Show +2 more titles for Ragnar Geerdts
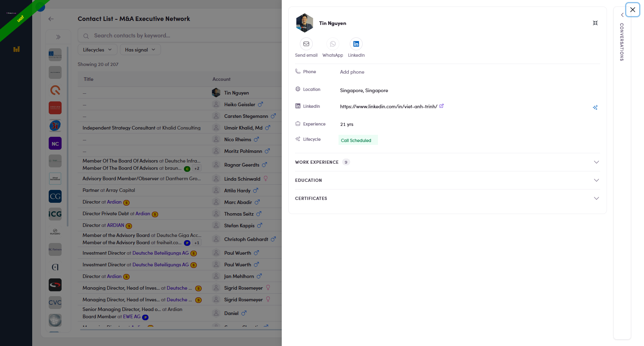 point(197,169)
